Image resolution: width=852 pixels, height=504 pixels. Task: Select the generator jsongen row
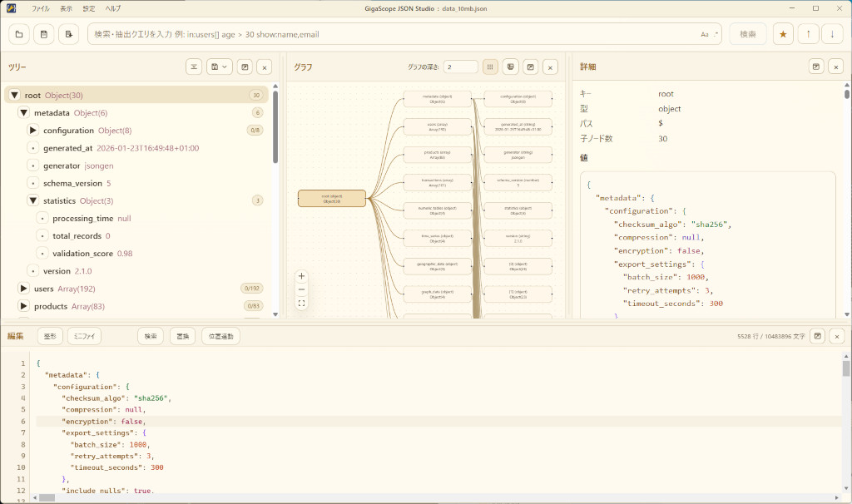click(x=146, y=166)
